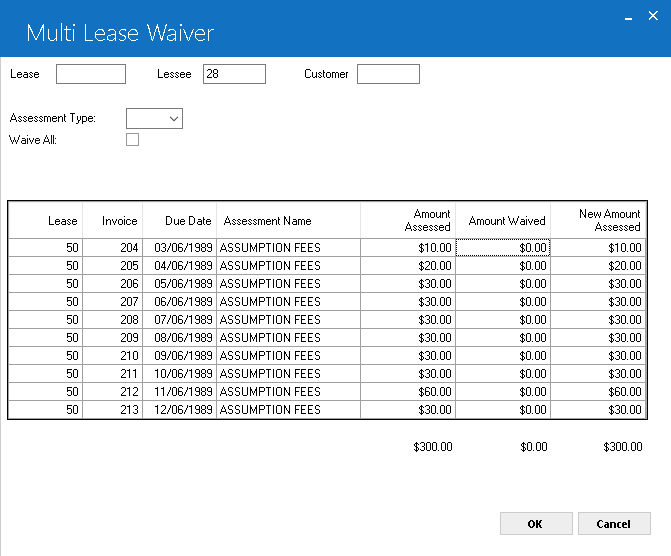This screenshot has height=556, width=671.
Task: Click the Lease input field
Action: 91,74
